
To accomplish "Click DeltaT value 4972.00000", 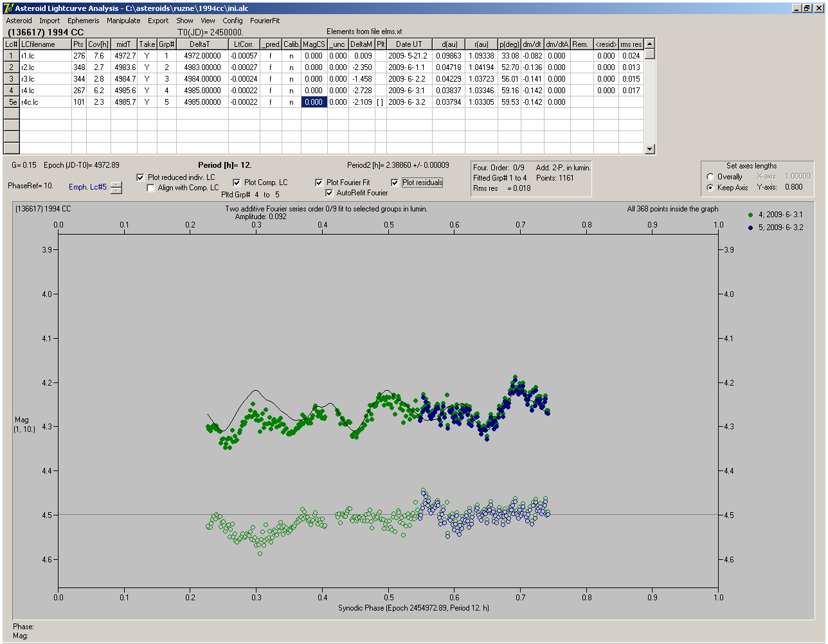I will click(x=203, y=56).
